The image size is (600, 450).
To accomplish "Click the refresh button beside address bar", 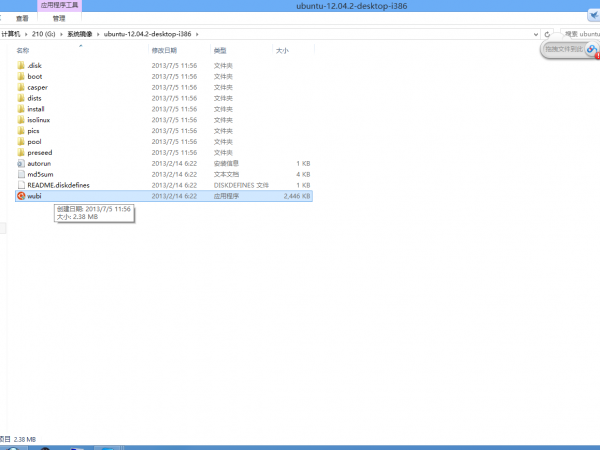I will tap(545, 33).
